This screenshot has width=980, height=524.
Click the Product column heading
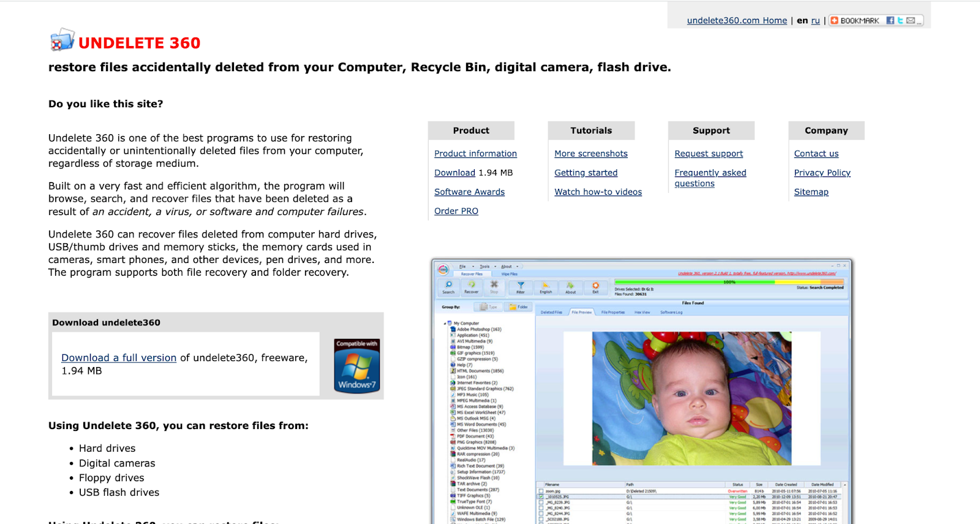tap(471, 131)
